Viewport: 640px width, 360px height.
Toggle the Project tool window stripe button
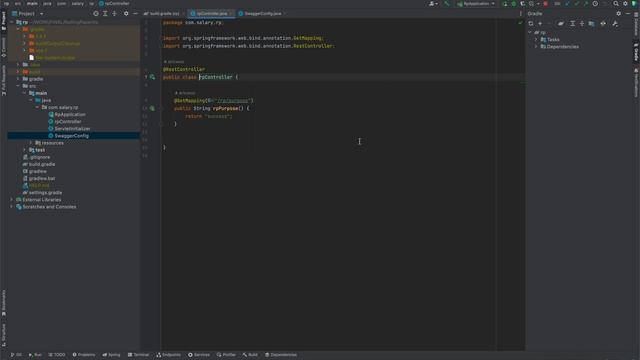point(4,20)
